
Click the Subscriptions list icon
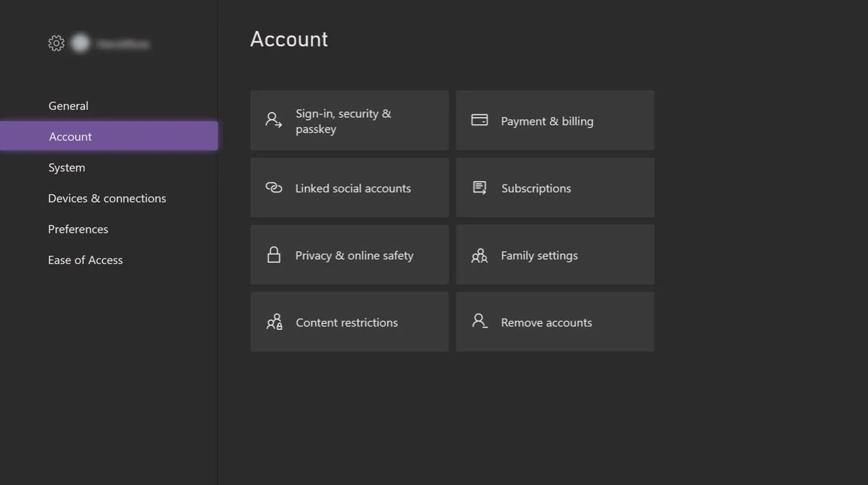[480, 188]
